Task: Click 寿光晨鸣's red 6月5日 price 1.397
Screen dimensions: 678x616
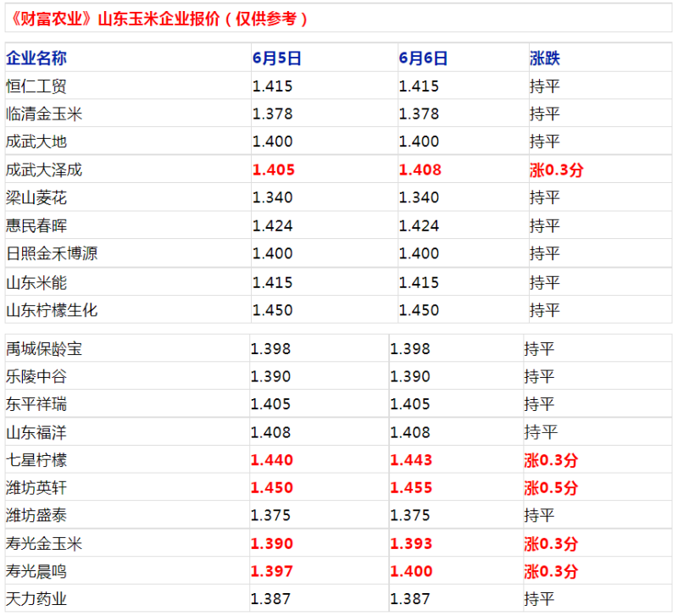Action: (272, 571)
